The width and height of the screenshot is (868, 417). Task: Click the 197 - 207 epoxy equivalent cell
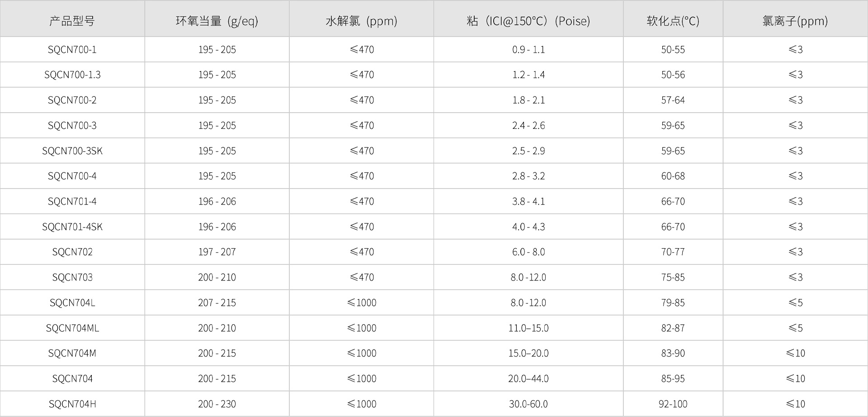pyautogui.click(x=217, y=252)
